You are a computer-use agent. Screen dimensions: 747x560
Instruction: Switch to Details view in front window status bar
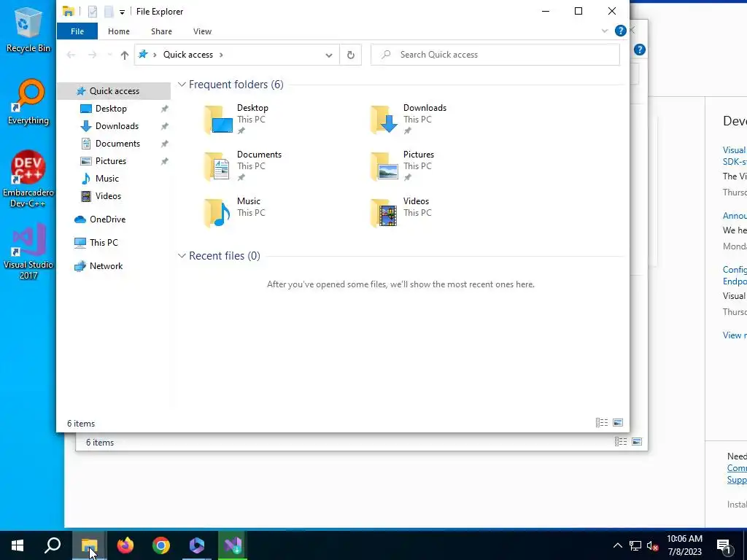(x=602, y=423)
